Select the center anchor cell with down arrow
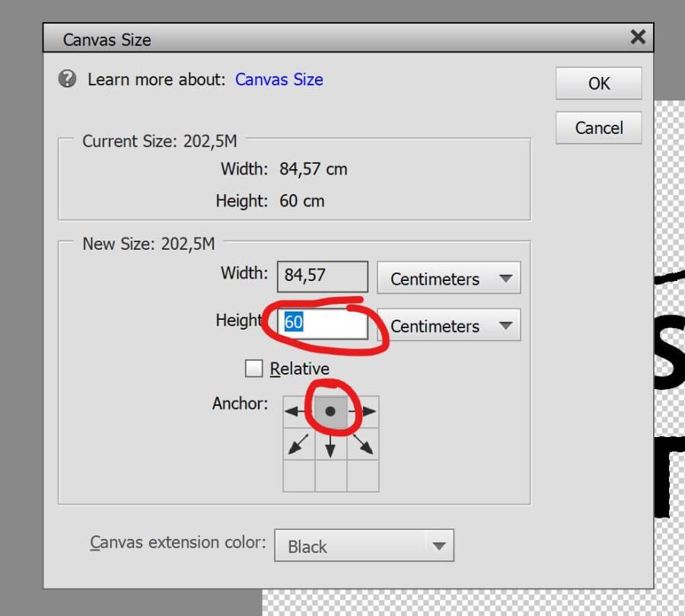This screenshot has width=685, height=616. coord(330,445)
